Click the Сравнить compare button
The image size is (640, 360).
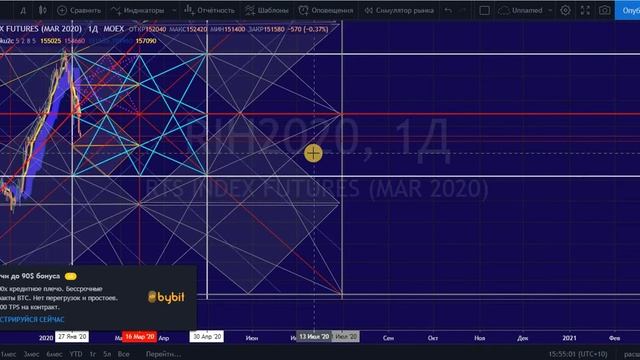coord(79,11)
